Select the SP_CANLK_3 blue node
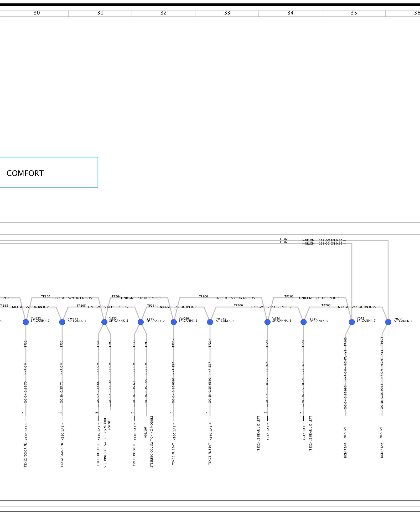Image resolution: width=420 pixels, height=512 pixels. pyautogui.click(x=304, y=322)
